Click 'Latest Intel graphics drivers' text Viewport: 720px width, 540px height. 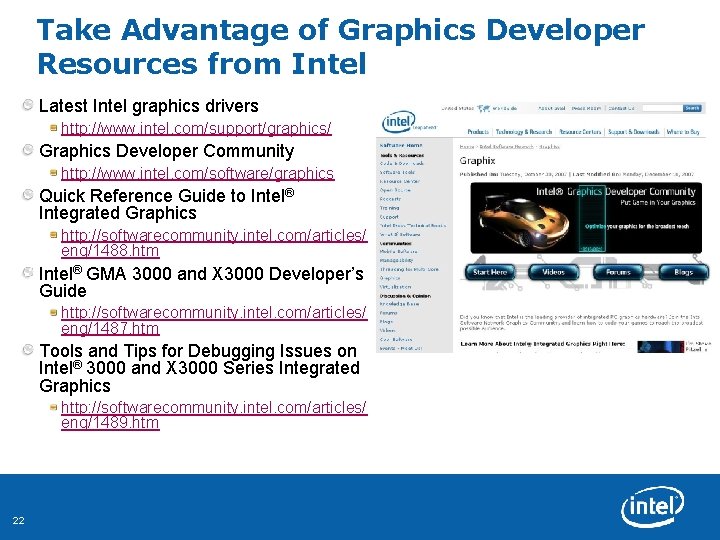tap(149, 106)
